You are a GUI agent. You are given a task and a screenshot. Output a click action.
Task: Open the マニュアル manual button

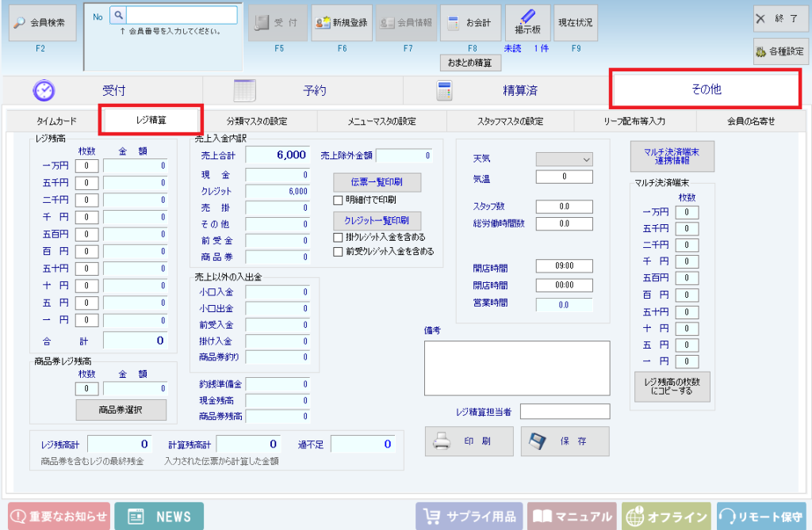[572, 517]
